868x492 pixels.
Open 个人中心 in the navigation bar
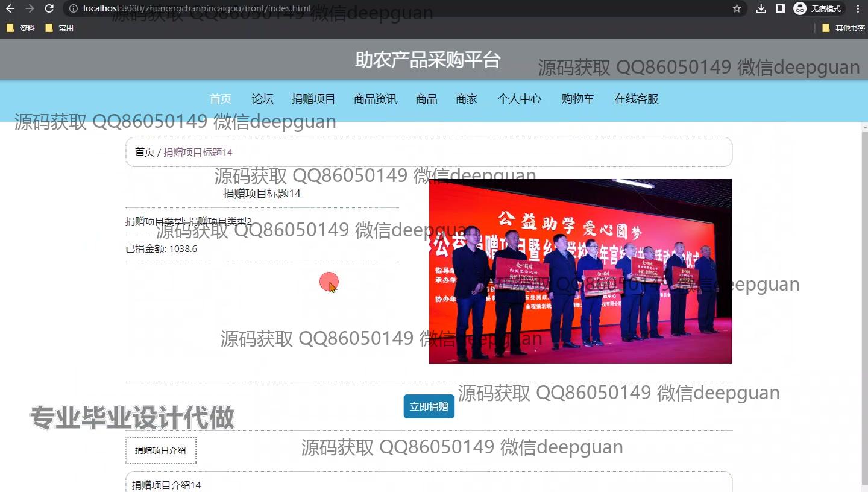tap(520, 99)
